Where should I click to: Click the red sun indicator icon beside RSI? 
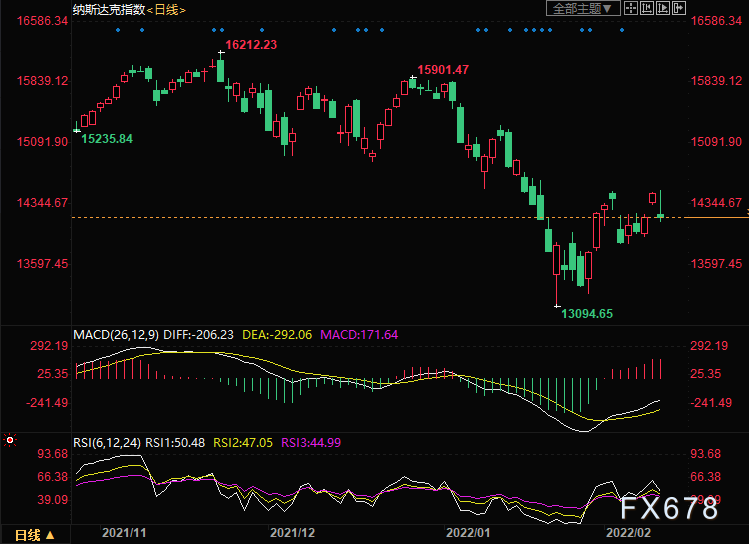(10, 440)
